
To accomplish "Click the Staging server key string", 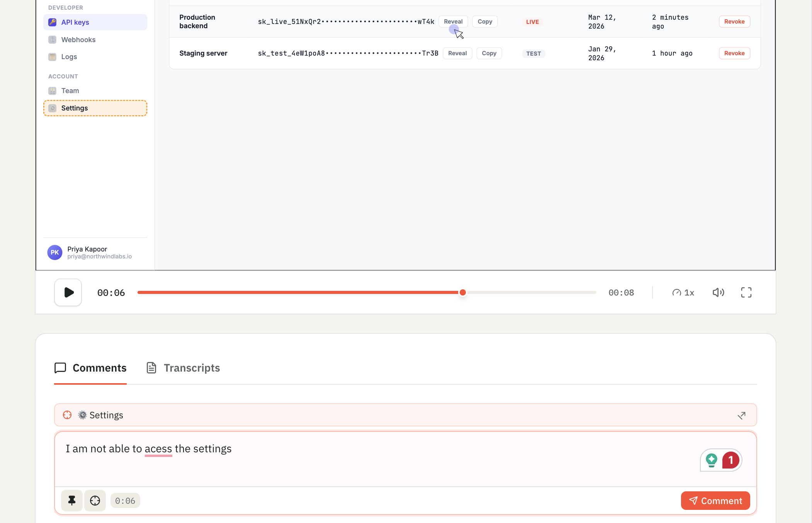I will tap(348, 53).
